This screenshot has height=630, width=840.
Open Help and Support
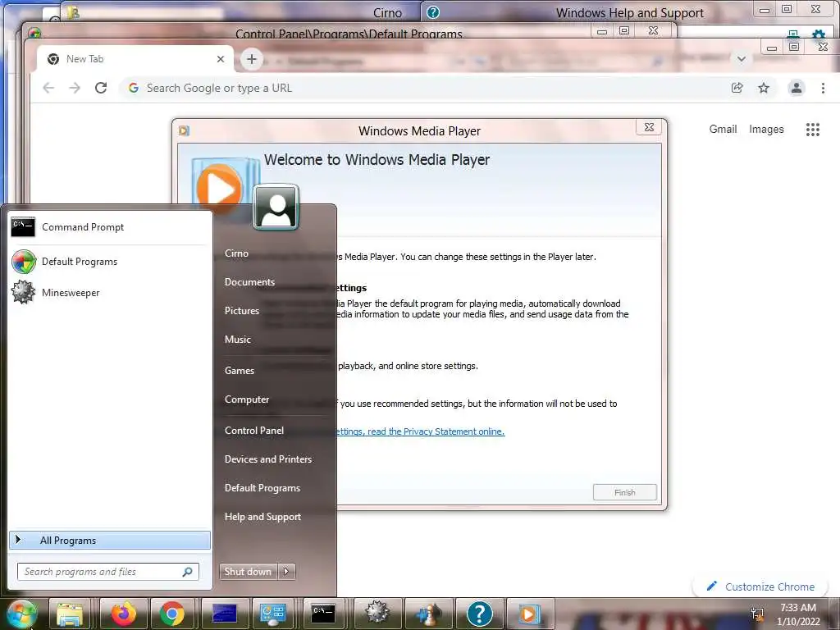262,517
